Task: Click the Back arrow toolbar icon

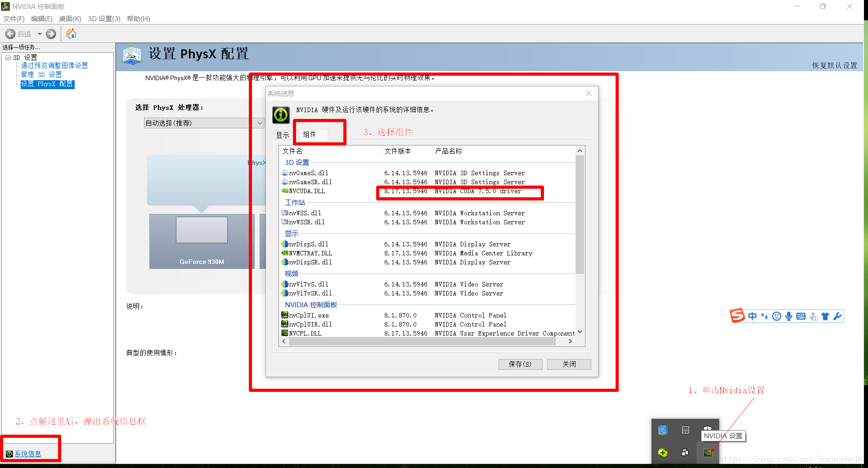Action: 10,34
